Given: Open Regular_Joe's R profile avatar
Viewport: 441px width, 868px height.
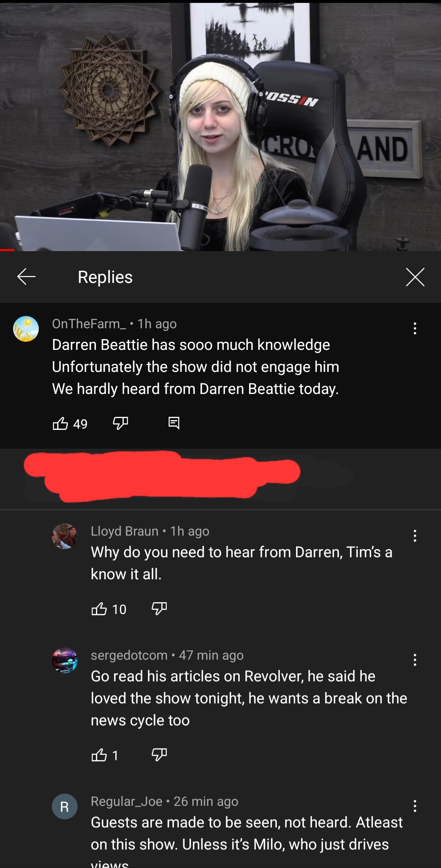Looking at the screenshot, I should 65,806.
